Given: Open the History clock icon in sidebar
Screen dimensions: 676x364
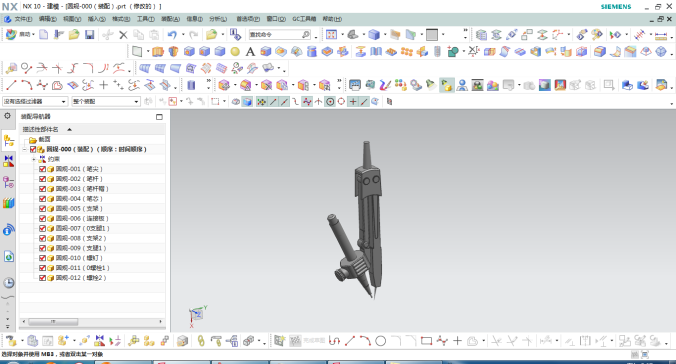Looking at the screenshot, I should 9,283.
